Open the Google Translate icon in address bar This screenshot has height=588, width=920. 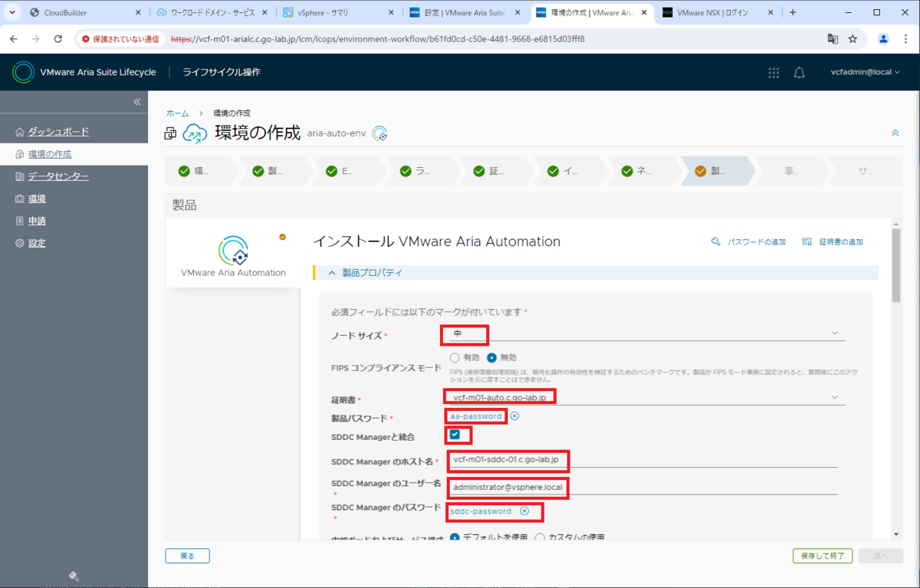833,38
